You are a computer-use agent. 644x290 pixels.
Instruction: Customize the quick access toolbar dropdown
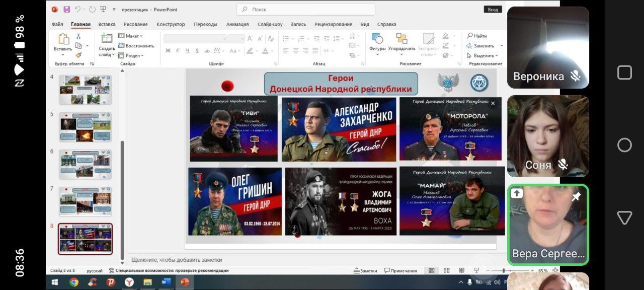114,9
